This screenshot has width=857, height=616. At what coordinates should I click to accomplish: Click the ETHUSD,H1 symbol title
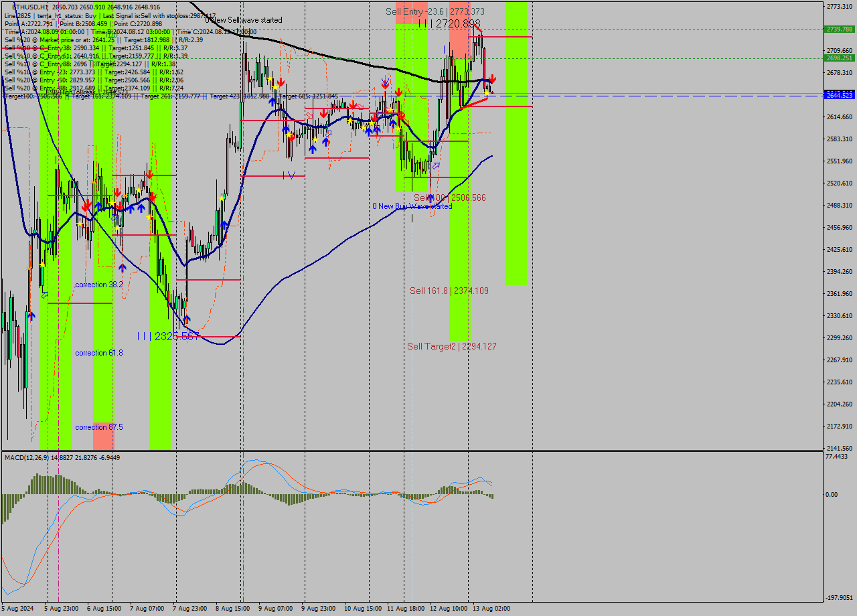tap(31, 7)
